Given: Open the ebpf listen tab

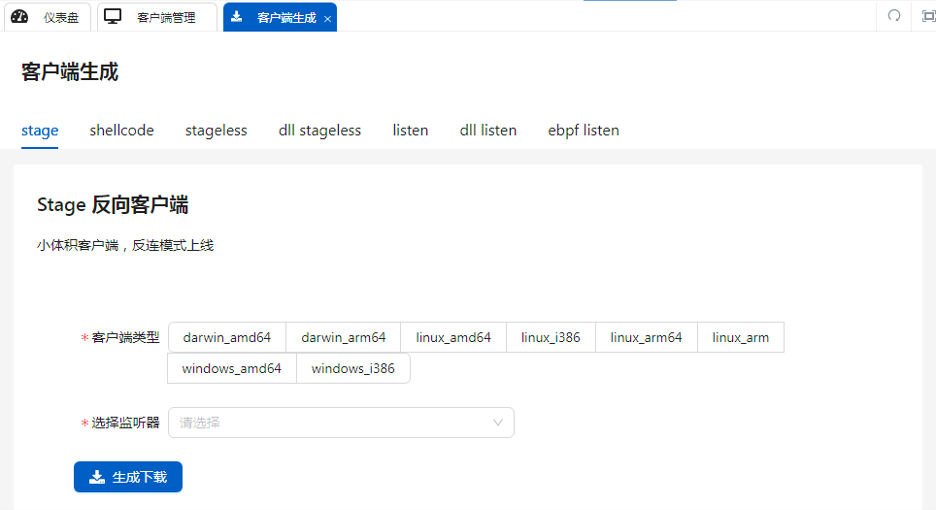Looking at the screenshot, I should 583,130.
